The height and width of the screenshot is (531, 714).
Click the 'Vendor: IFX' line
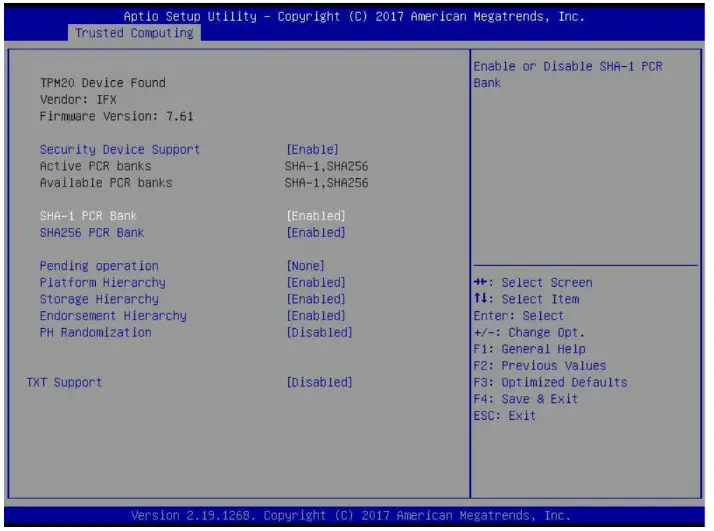pos(78,99)
